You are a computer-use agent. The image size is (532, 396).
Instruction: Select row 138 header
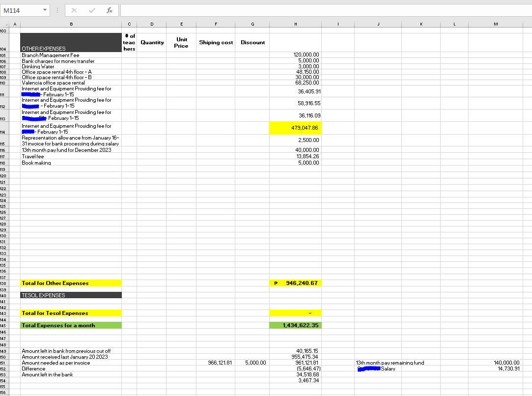4,283
